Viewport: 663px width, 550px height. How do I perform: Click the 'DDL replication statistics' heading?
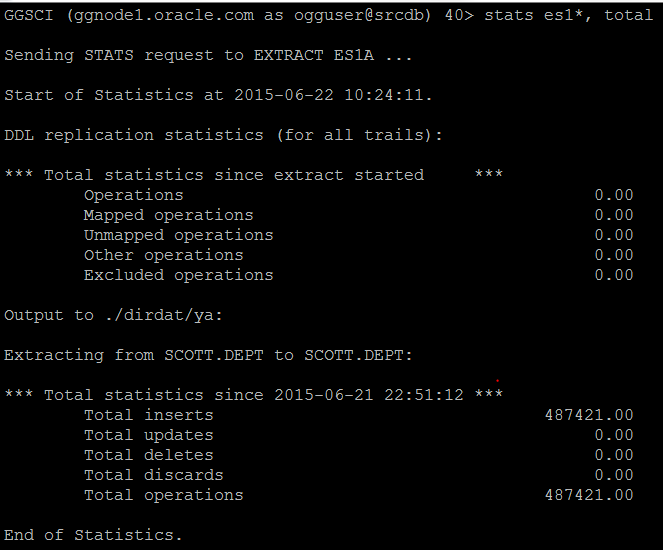coord(223,135)
